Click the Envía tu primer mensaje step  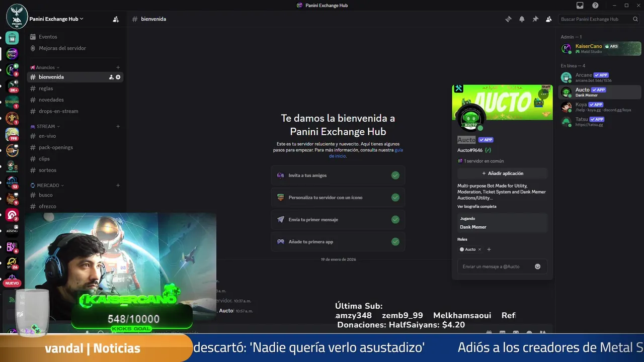(x=338, y=220)
